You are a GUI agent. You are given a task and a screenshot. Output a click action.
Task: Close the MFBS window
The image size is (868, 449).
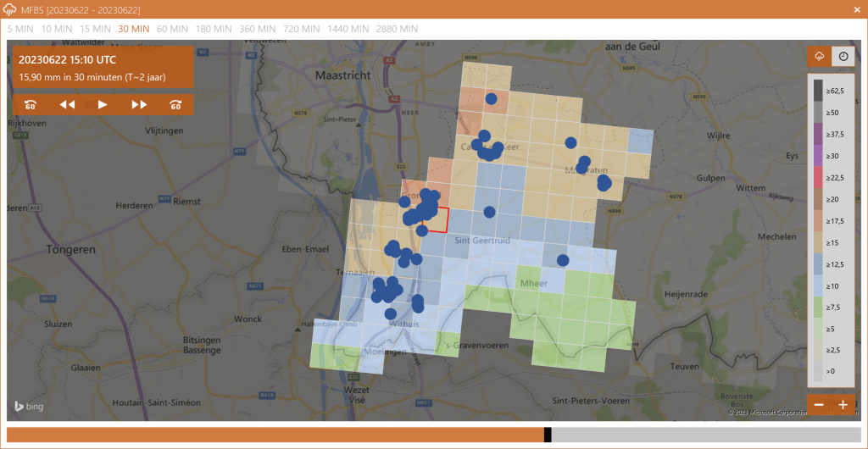(855, 9)
